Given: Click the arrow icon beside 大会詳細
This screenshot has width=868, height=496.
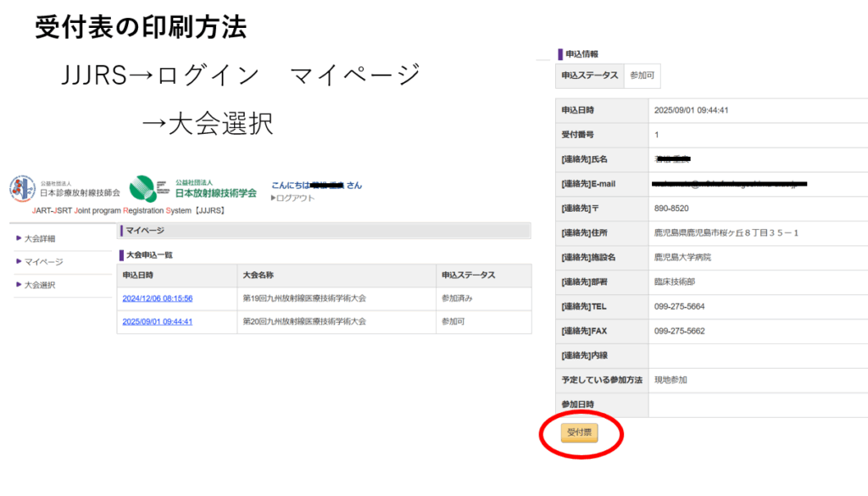Looking at the screenshot, I should click(19, 238).
